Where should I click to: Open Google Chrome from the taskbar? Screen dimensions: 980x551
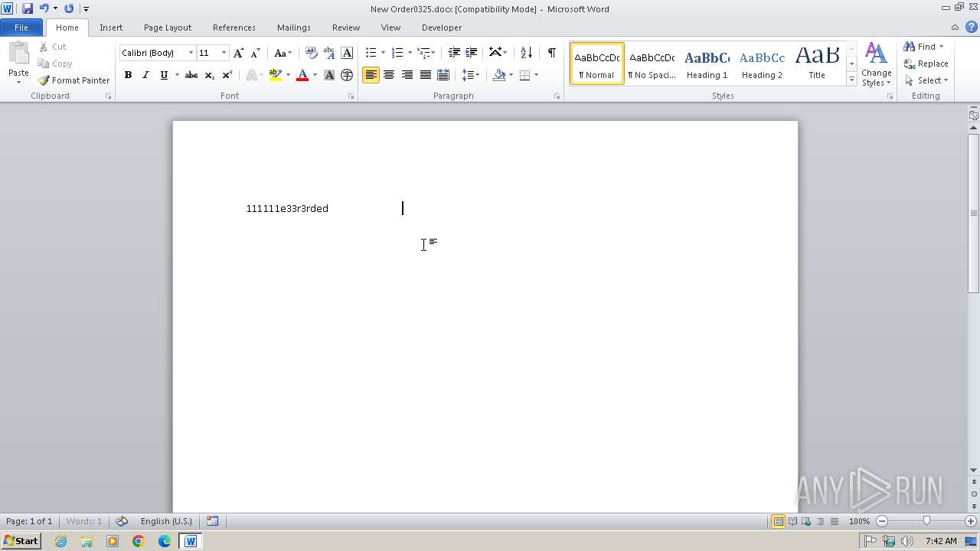tap(139, 541)
